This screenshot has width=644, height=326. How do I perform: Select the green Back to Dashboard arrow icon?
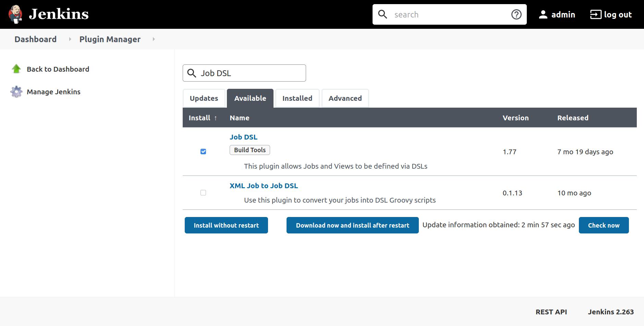click(16, 69)
